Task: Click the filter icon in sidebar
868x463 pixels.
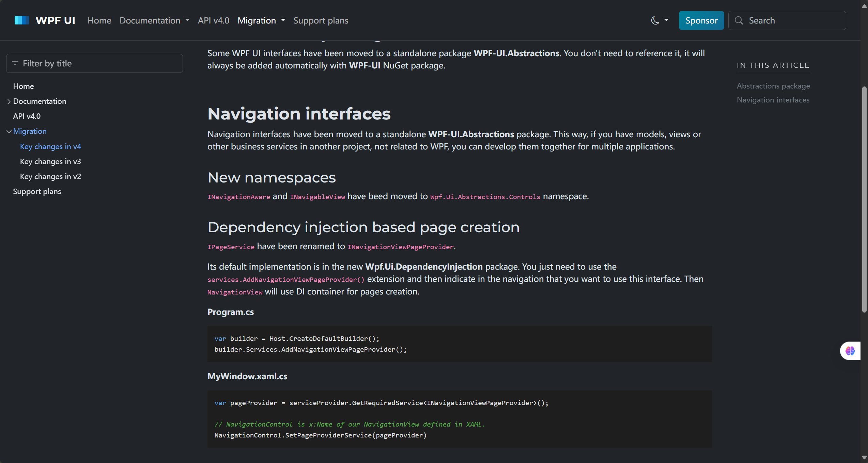Action: (15, 63)
